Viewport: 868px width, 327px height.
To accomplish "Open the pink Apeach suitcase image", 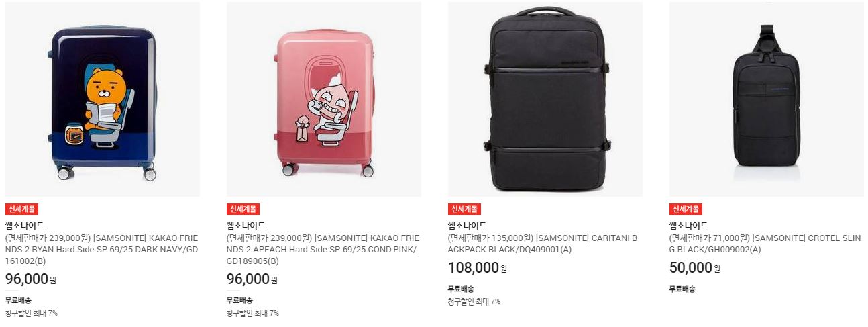I will [x=324, y=99].
